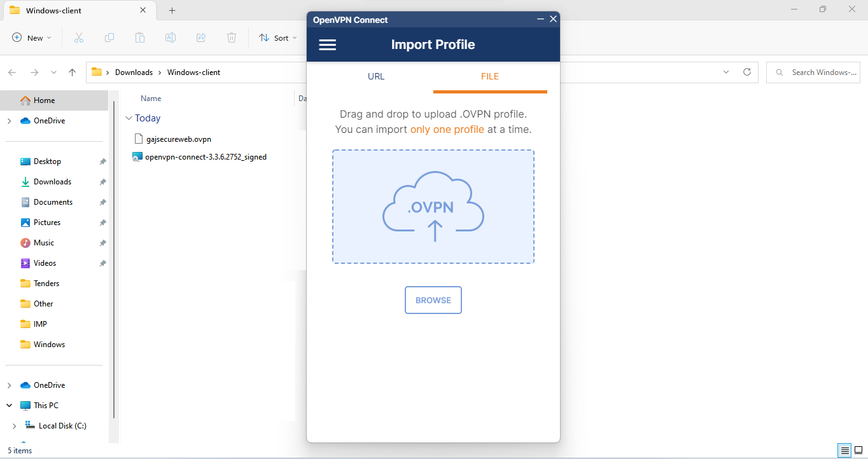Screen dimensions: 868x459
Task: Click the .OVPN cloud upload drop area
Action: click(x=433, y=207)
